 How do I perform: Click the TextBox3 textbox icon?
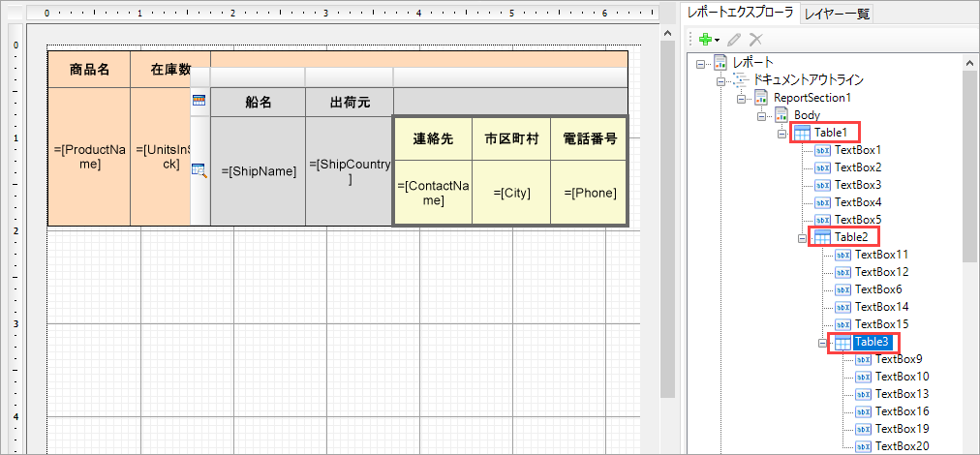pos(823,185)
